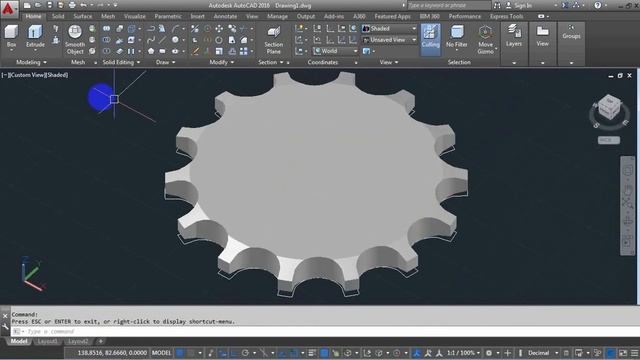Open the World coordinate system dropdown
This screenshot has height=360, width=640.
point(336,51)
